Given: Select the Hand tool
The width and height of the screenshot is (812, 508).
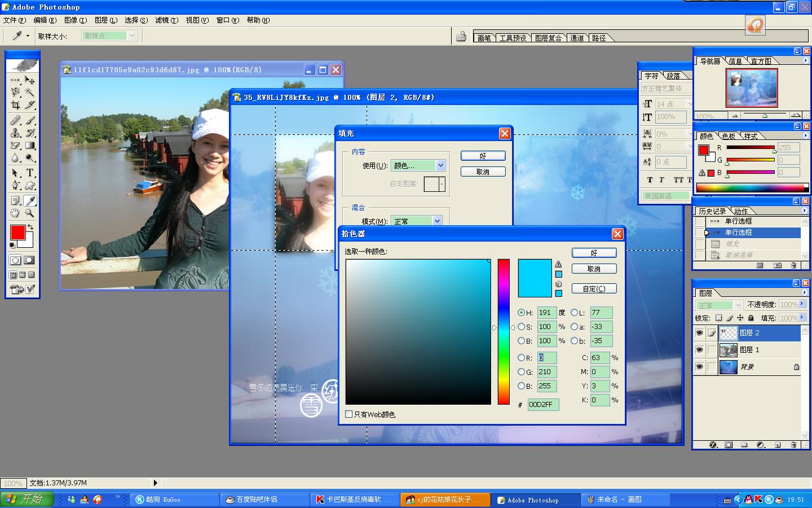Looking at the screenshot, I should click(x=15, y=213).
